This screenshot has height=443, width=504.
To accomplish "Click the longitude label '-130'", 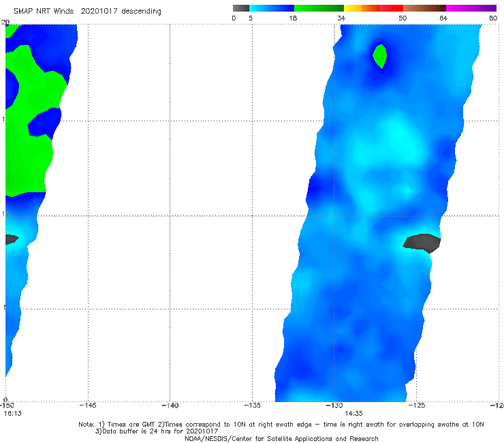I will click(x=334, y=406).
